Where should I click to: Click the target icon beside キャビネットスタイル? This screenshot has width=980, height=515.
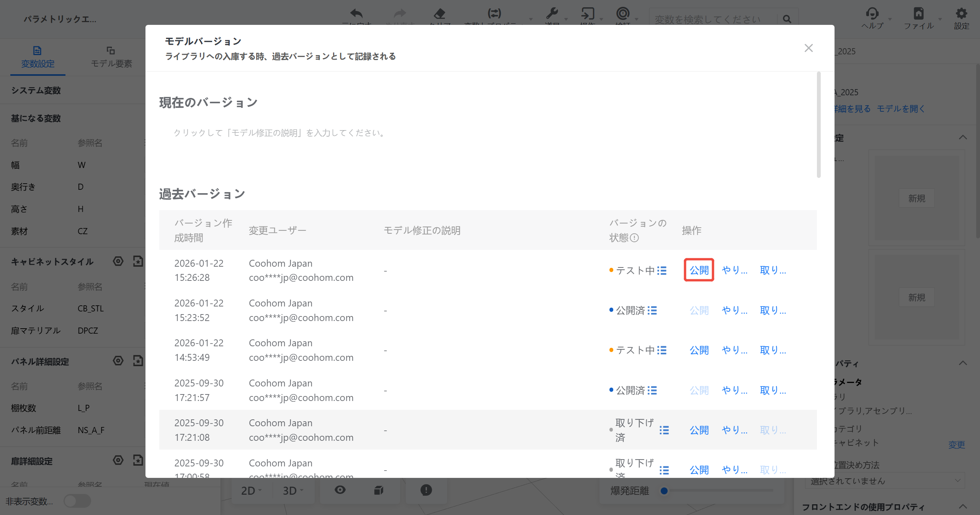point(118,261)
